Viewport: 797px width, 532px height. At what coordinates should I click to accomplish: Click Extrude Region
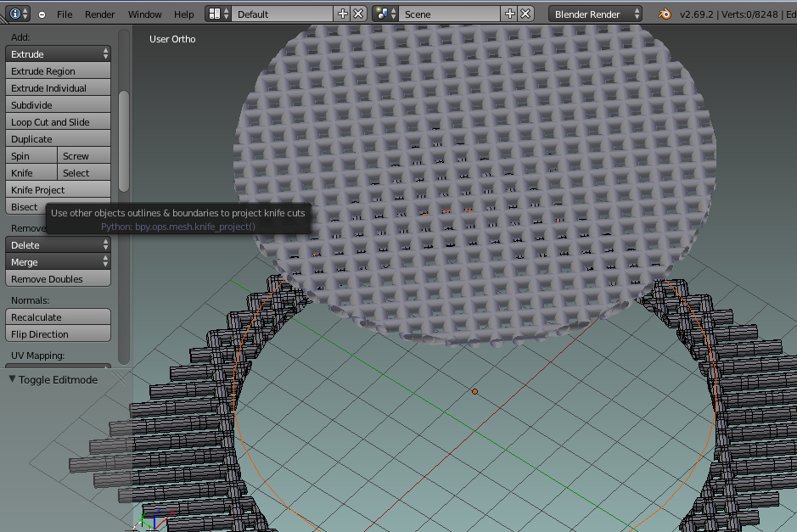tap(58, 71)
